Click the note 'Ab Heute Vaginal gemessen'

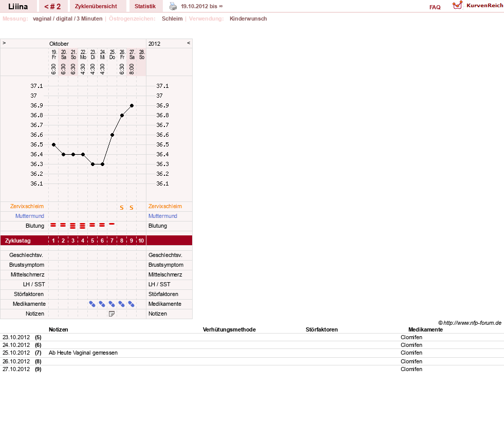click(x=83, y=353)
